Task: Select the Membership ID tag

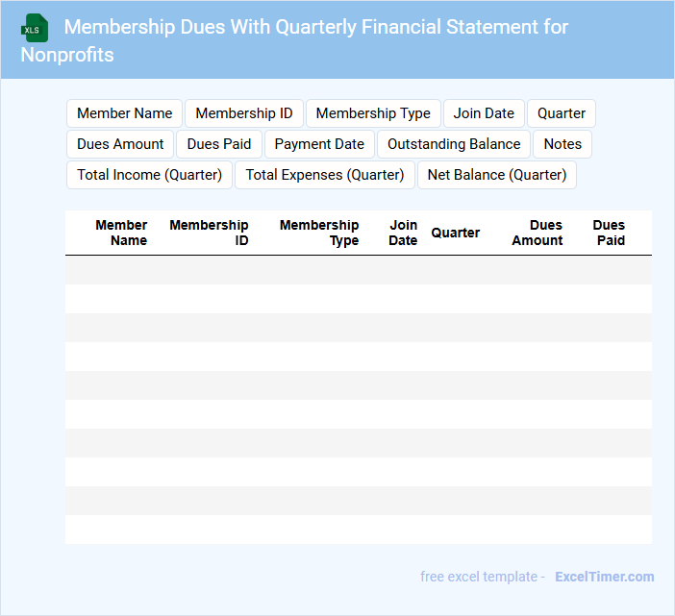Action: [x=244, y=113]
